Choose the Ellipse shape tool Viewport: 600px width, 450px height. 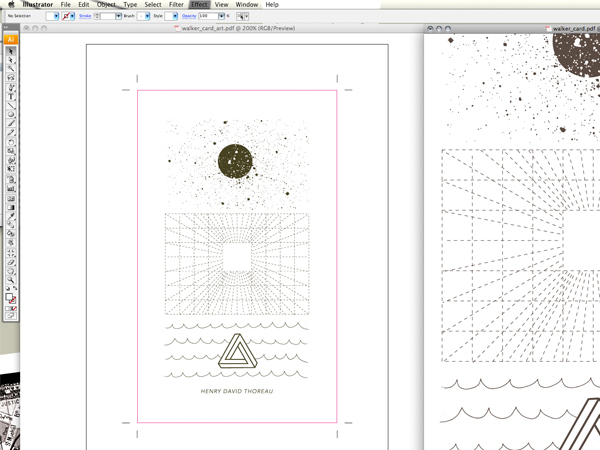(x=11, y=115)
